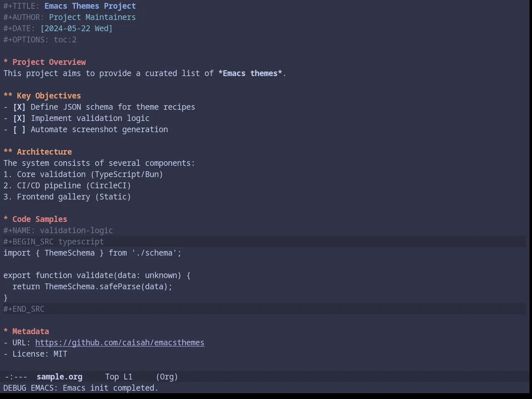
Task: Click the sample.org buffer name in mode line
Action: click(59, 377)
